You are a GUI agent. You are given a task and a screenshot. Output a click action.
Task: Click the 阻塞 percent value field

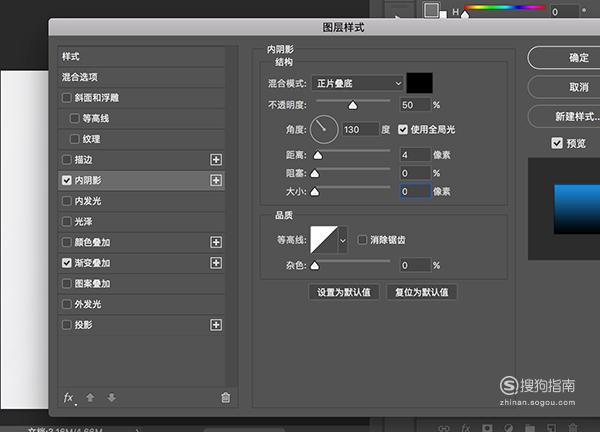coord(416,173)
